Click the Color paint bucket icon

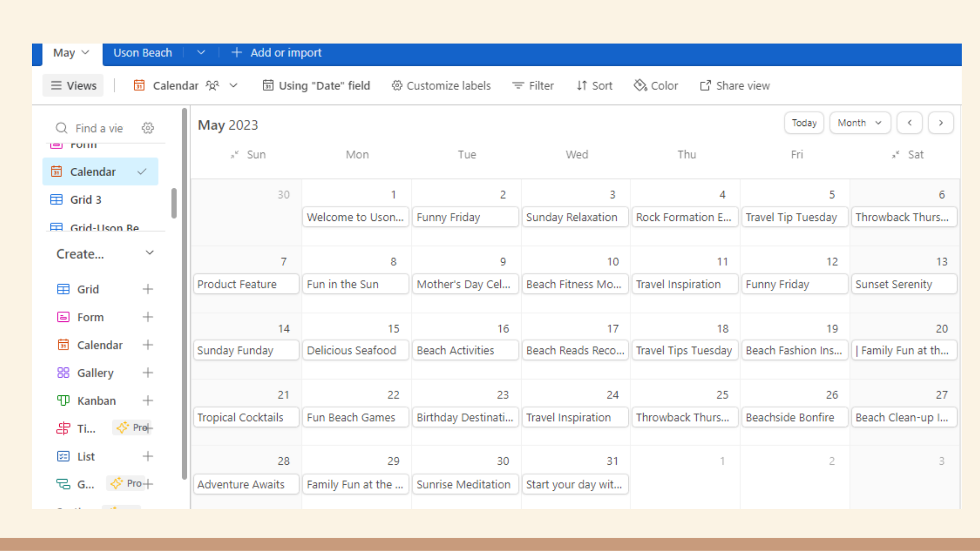640,86
